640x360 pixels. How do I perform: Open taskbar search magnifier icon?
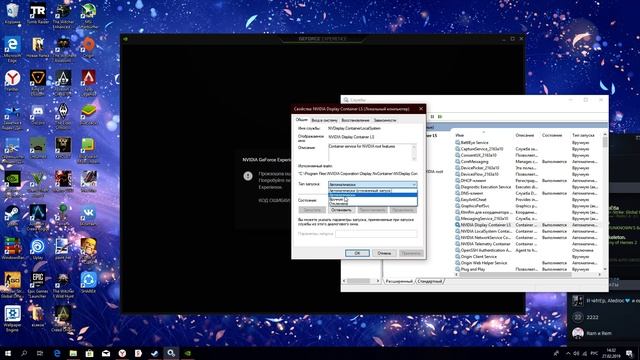pyautogui.click(x=24, y=353)
